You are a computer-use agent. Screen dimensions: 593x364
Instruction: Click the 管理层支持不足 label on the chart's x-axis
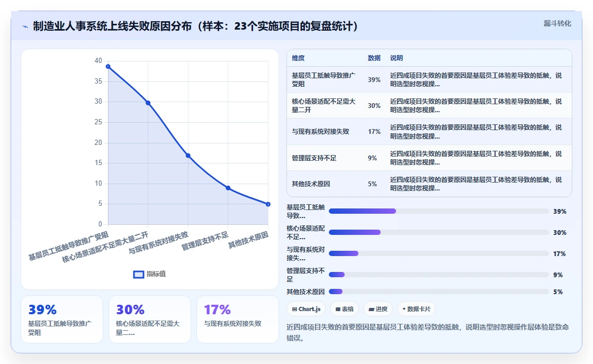(x=205, y=241)
